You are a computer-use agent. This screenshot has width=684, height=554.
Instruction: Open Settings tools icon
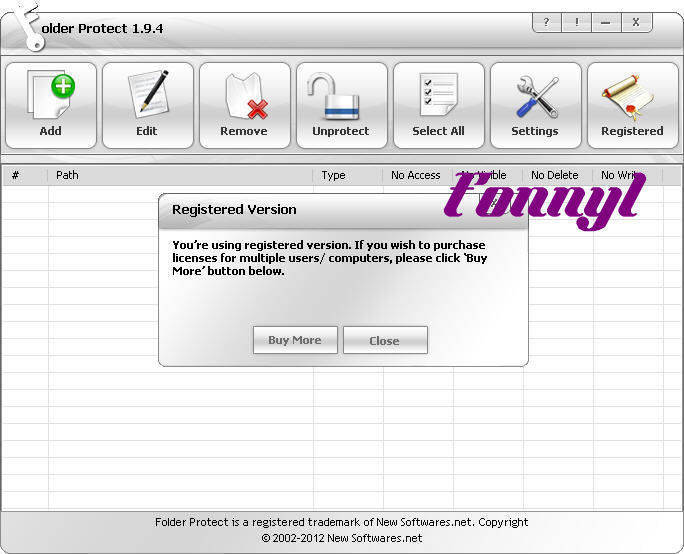[x=536, y=106]
